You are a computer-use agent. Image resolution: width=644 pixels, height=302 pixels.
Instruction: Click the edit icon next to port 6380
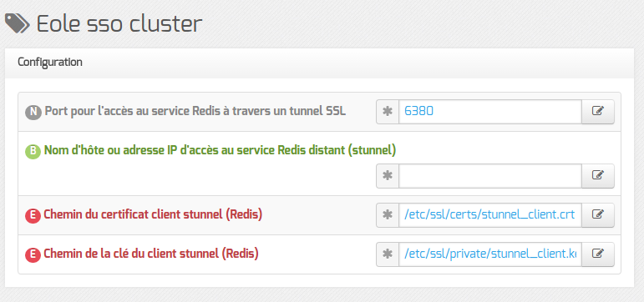click(x=598, y=111)
